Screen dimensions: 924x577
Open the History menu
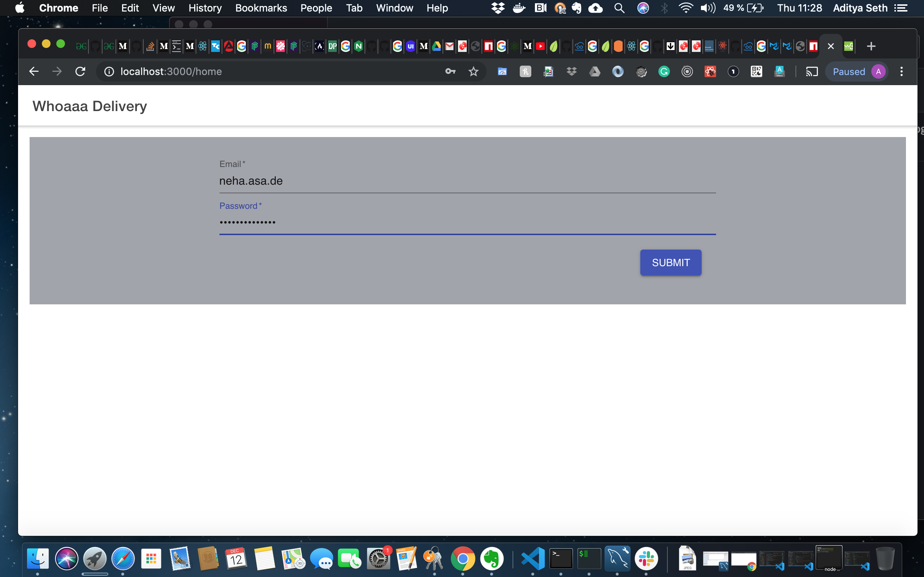205,8
